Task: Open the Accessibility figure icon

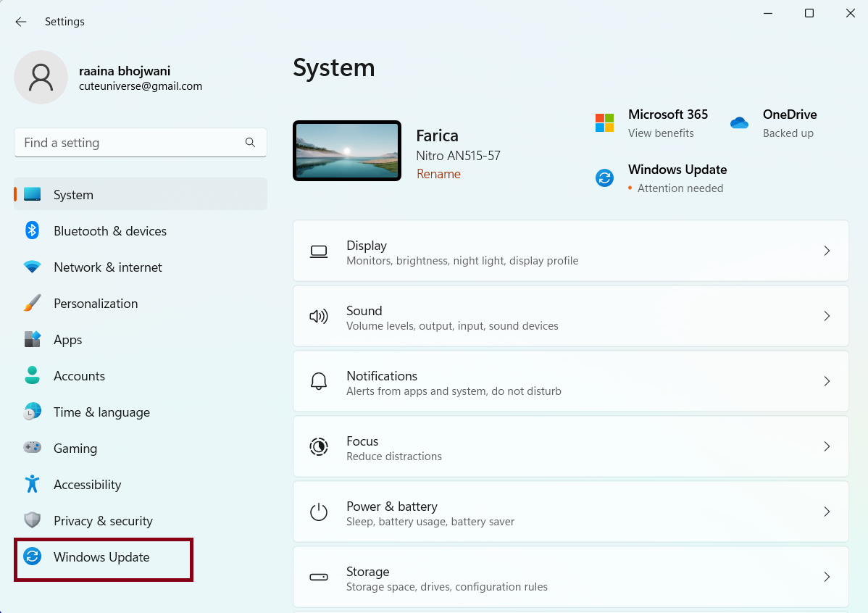Action: [x=32, y=484]
